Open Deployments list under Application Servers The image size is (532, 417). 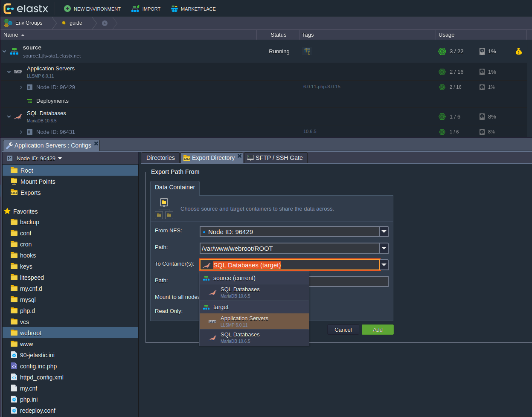click(x=52, y=101)
